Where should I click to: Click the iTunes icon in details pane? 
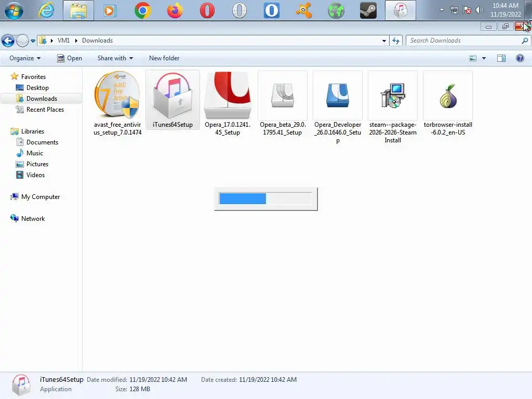point(21,385)
